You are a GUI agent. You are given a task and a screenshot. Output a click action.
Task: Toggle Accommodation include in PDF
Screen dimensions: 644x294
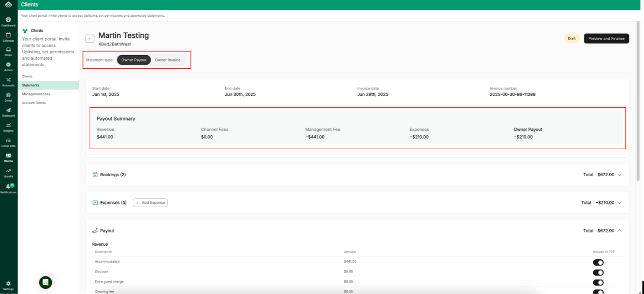598,262
